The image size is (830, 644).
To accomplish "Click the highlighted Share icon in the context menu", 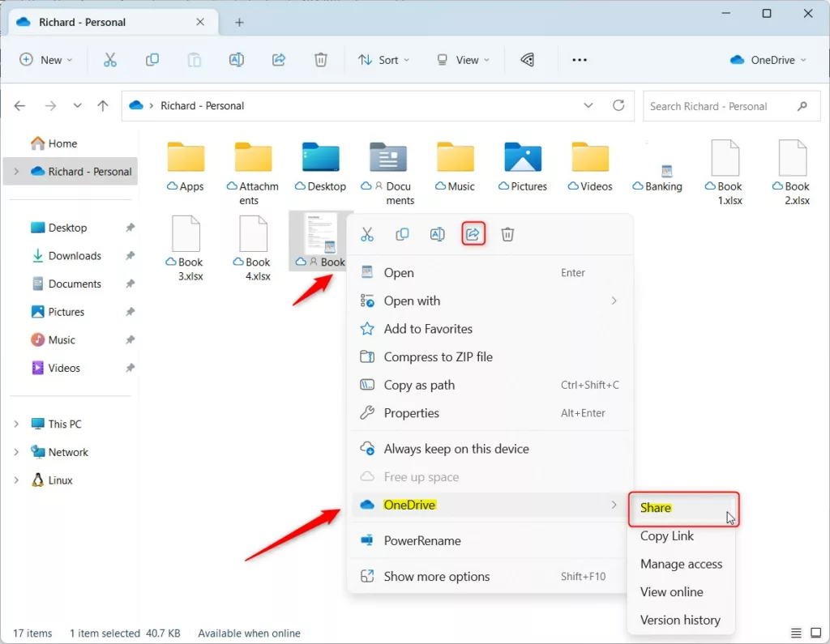I will [473, 234].
